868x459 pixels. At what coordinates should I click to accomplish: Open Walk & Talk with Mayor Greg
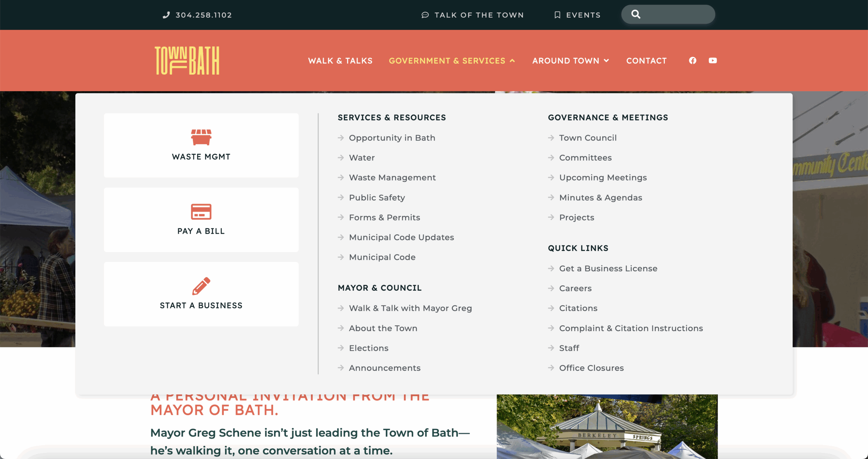pos(410,308)
